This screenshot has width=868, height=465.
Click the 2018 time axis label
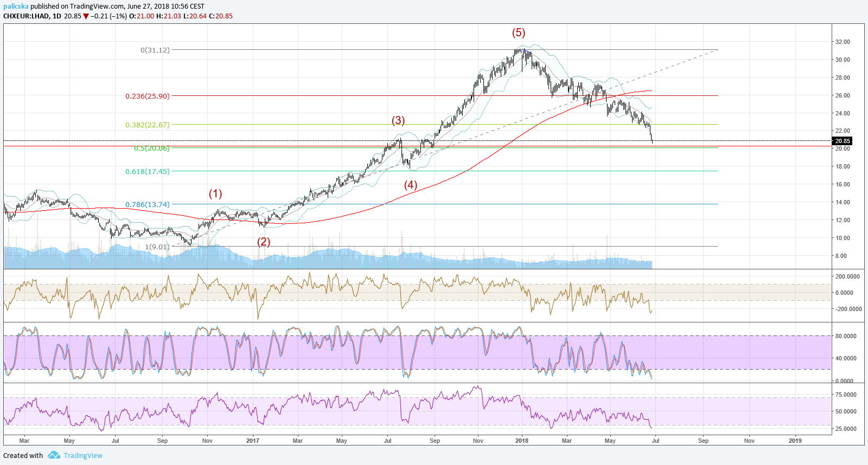point(522,441)
